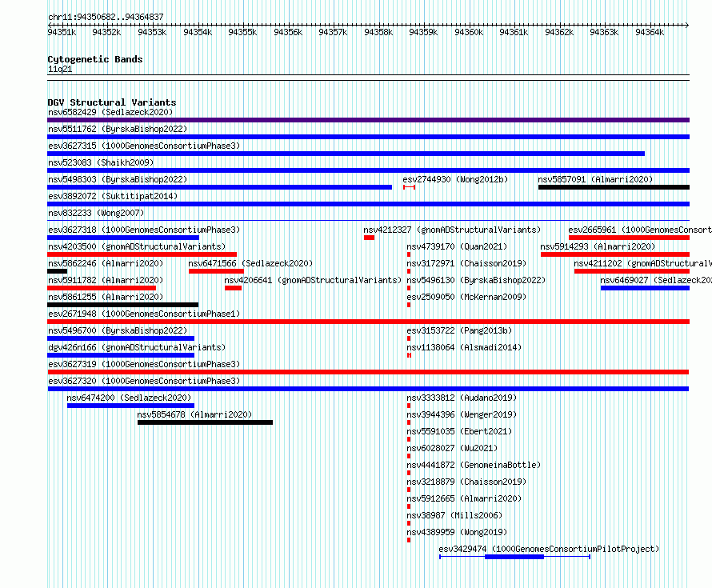This screenshot has height=588, width=712.
Task: Click black bar under nsv5861255
Action: [x=122, y=305]
